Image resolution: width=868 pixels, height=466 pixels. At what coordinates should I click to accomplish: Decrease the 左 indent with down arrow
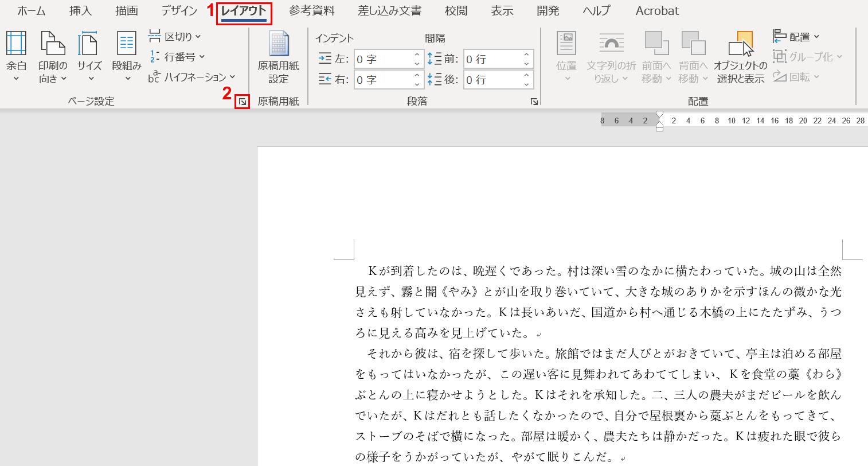tap(417, 64)
